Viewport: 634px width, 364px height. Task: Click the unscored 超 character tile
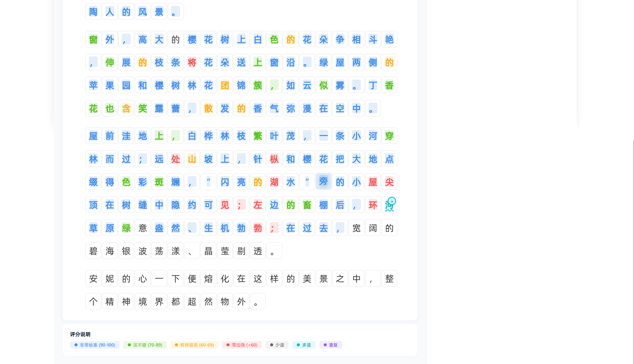pyautogui.click(x=192, y=301)
